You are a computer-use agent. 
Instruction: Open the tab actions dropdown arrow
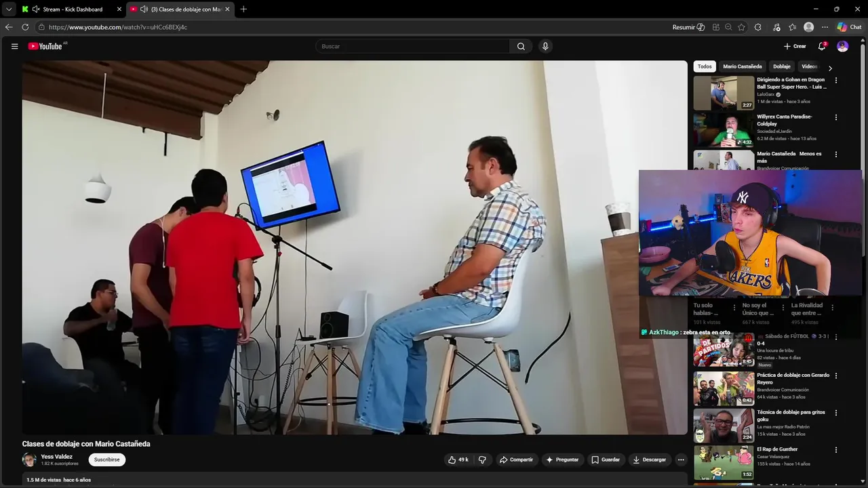click(9, 9)
